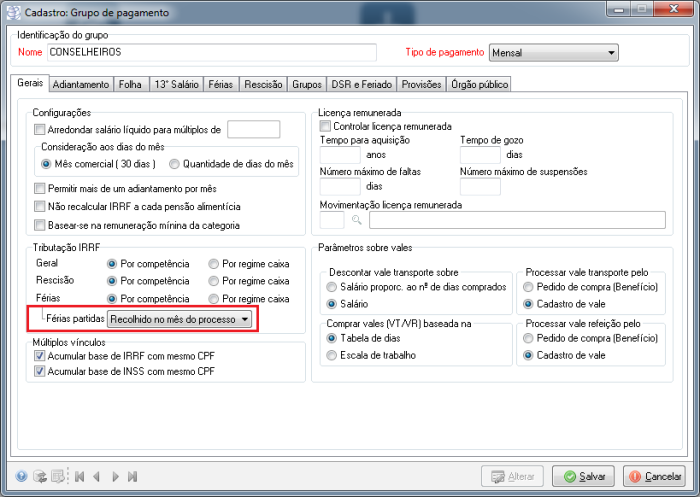This screenshot has height=497, width=700.
Task: Open the 13° Salário tab
Action: click(x=175, y=85)
